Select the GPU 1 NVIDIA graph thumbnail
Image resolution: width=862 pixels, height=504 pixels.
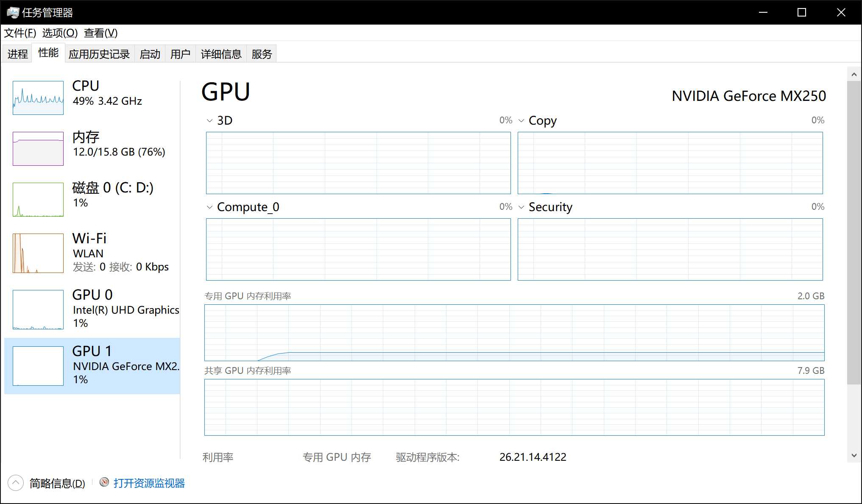click(38, 366)
